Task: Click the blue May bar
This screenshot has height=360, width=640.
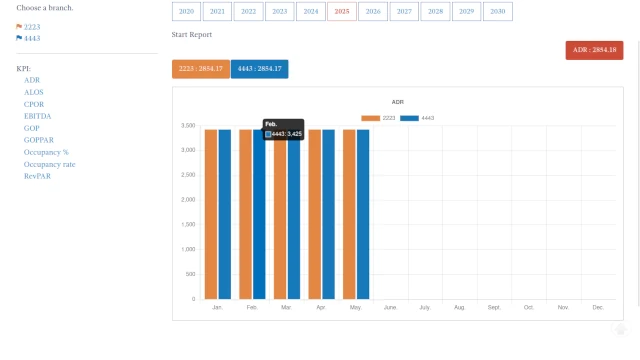Action: tap(363, 214)
